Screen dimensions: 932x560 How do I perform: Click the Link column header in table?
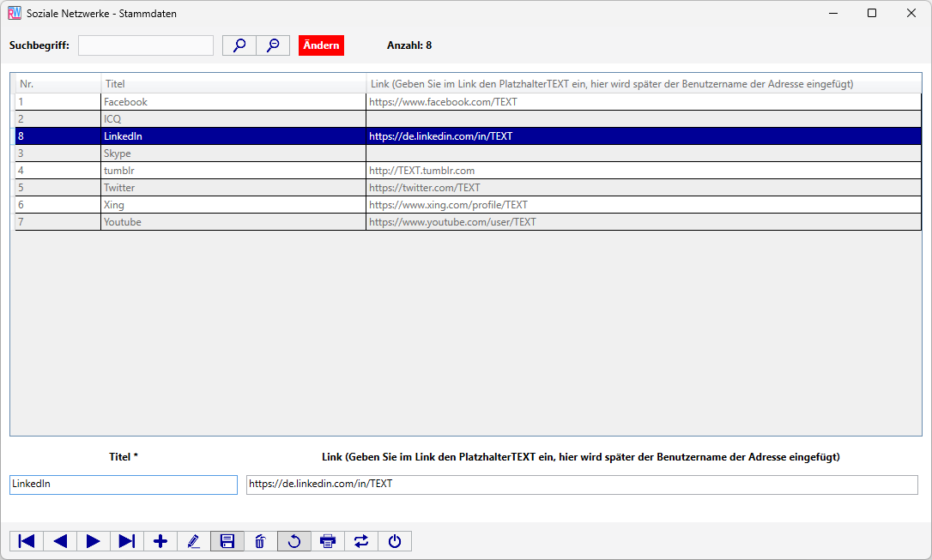click(644, 84)
